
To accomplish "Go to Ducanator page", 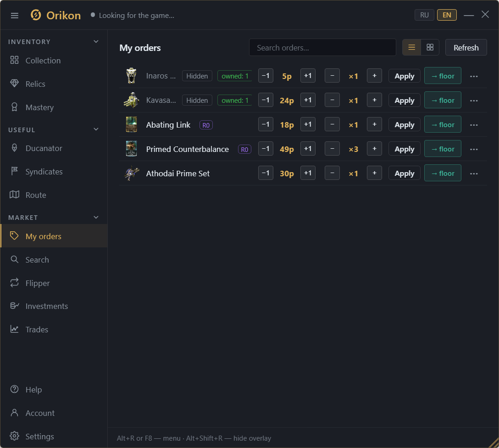I will 54,148.
